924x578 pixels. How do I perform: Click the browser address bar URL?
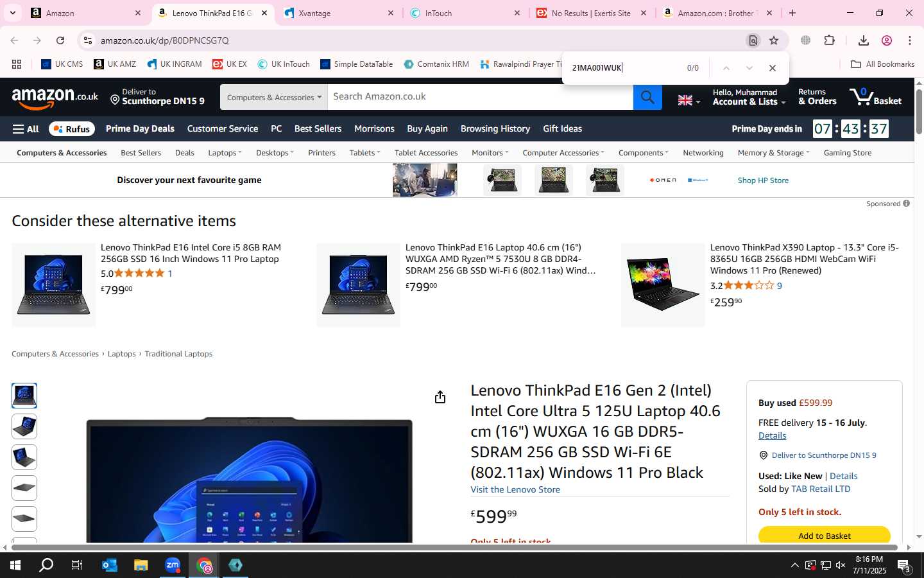click(x=164, y=40)
